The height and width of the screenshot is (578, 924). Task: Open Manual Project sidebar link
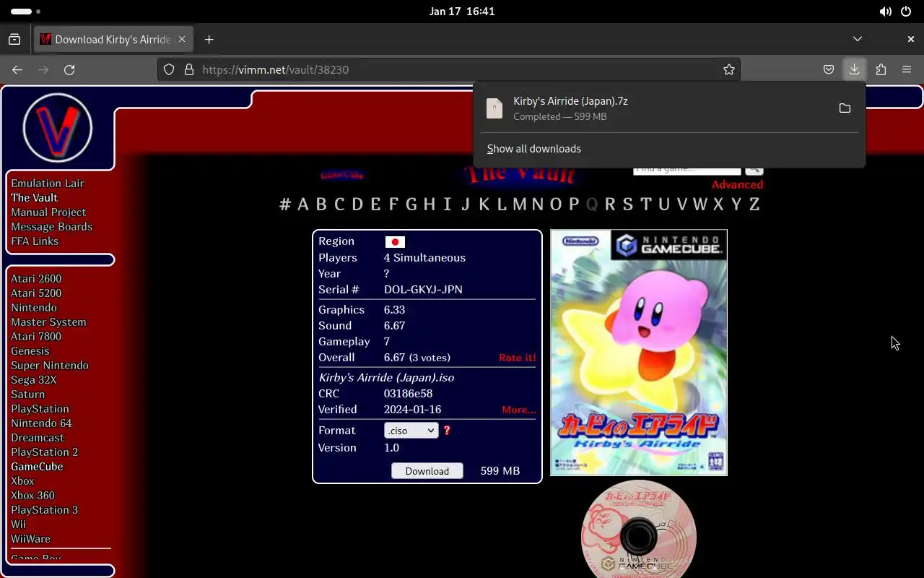(x=48, y=212)
